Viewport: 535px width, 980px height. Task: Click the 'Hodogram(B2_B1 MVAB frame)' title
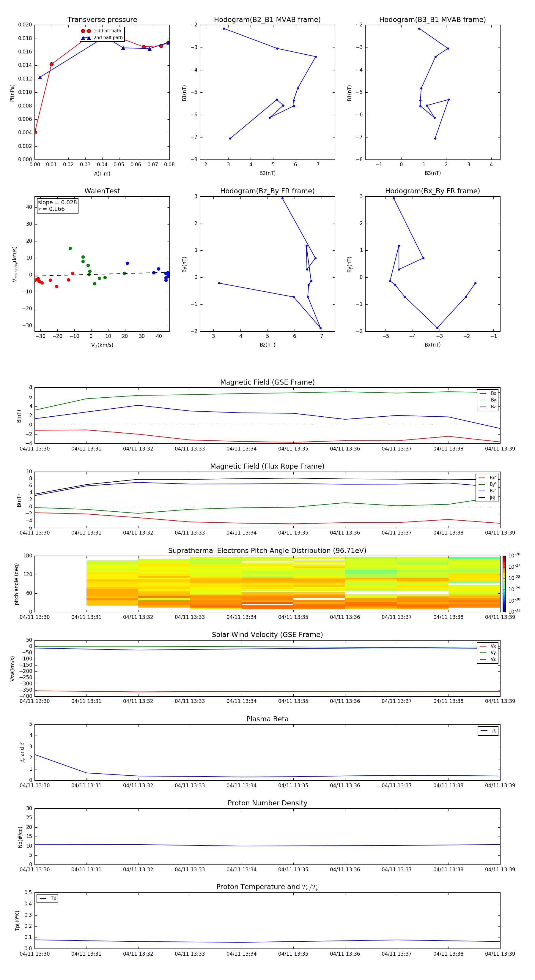tap(267, 19)
